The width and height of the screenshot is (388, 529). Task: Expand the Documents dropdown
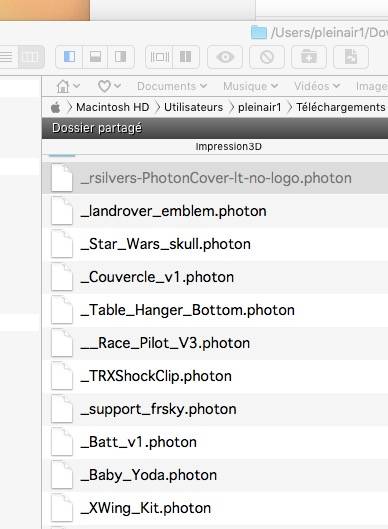(172, 86)
